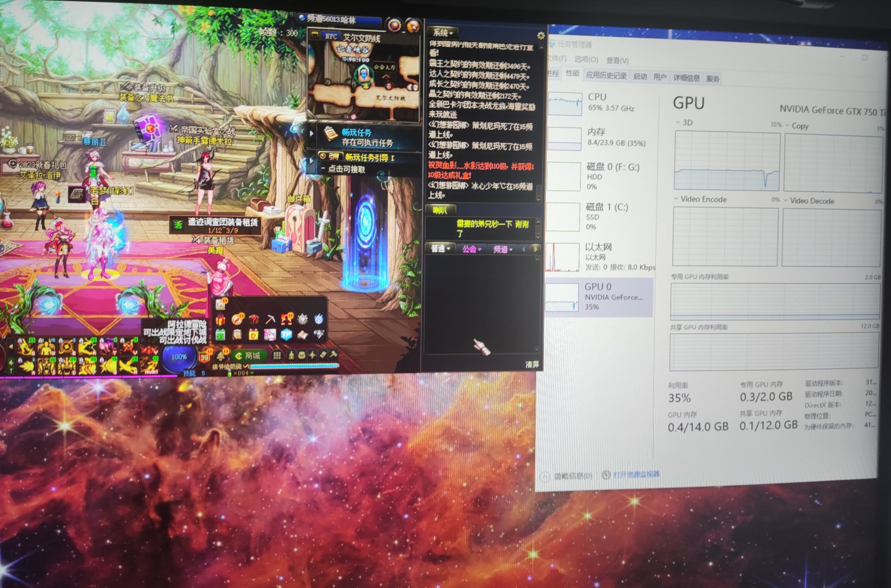The image size is (891, 588).
Task: Click the system chat scrollbar down arrow
Action: coord(539,199)
